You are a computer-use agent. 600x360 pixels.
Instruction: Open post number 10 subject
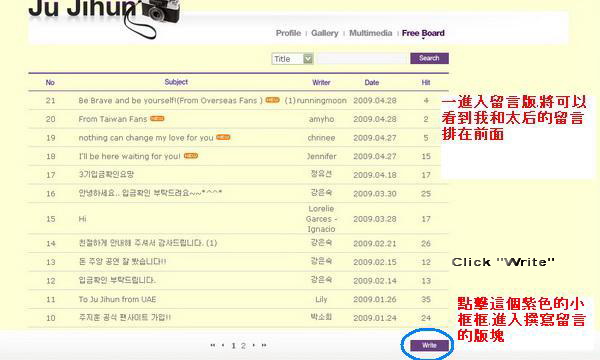(124, 318)
